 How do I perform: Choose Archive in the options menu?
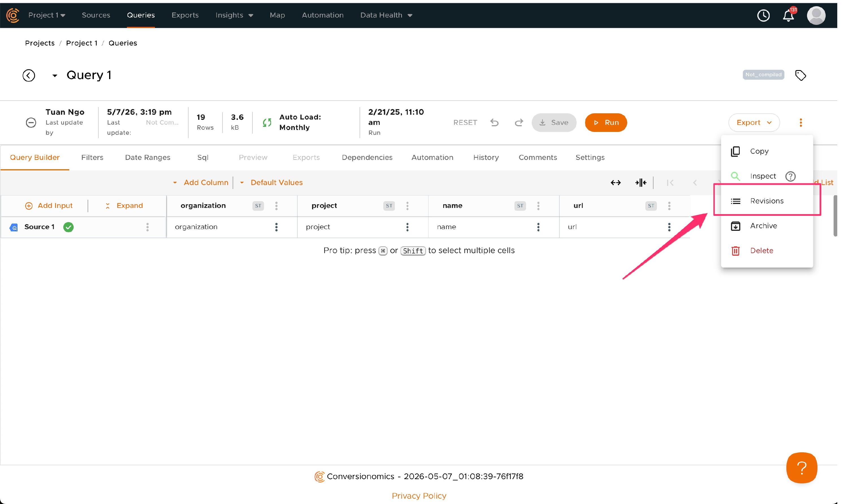click(767, 226)
